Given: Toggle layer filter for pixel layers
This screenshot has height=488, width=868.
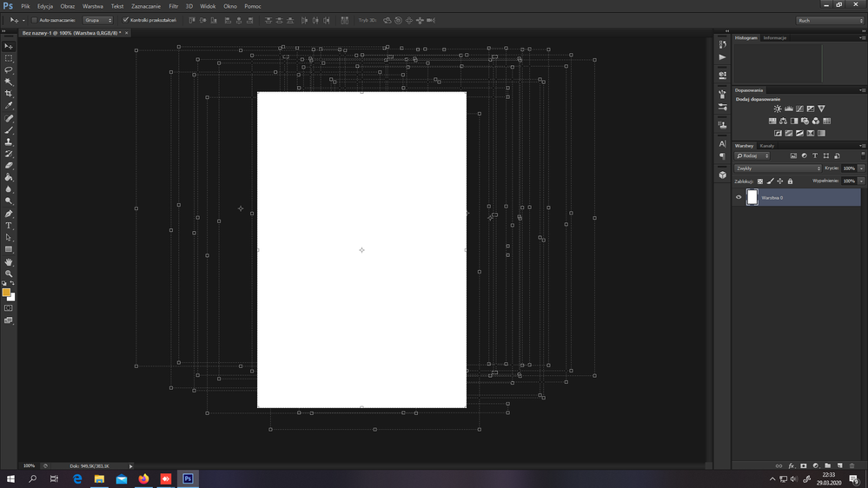Looking at the screenshot, I should (x=793, y=156).
